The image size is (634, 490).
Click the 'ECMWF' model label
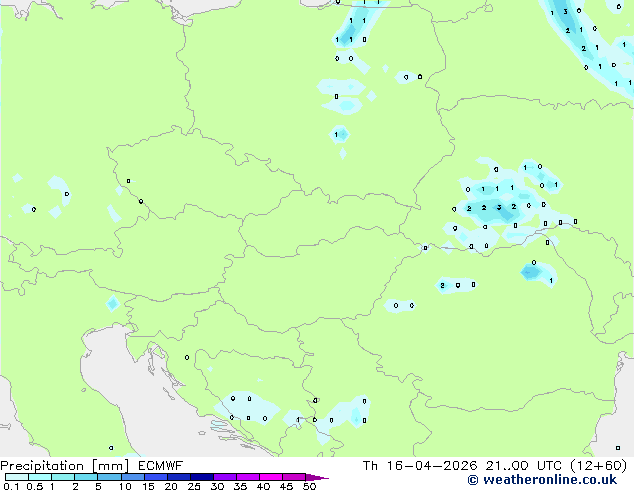[160, 466]
